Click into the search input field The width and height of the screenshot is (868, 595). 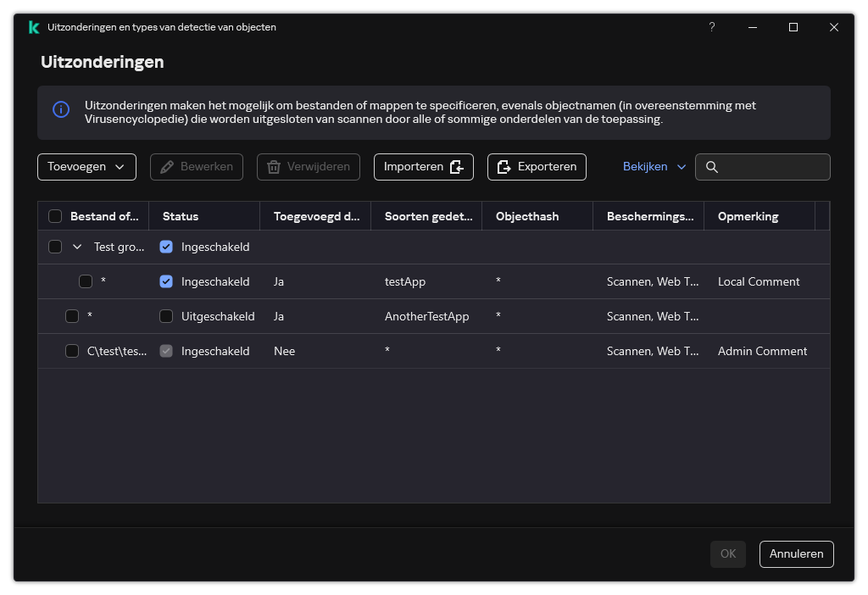tap(771, 167)
